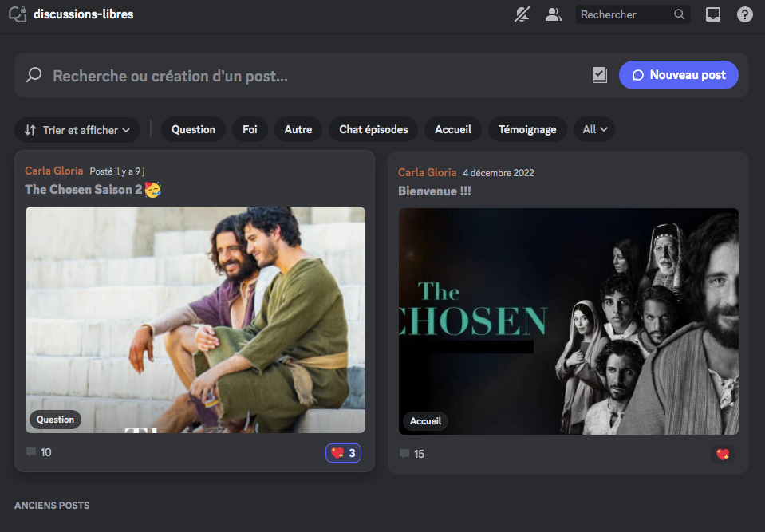Screen dimensions: 765x532
Task: Open The Chosen banner image thumbnail
Action: (x=569, y=321)
